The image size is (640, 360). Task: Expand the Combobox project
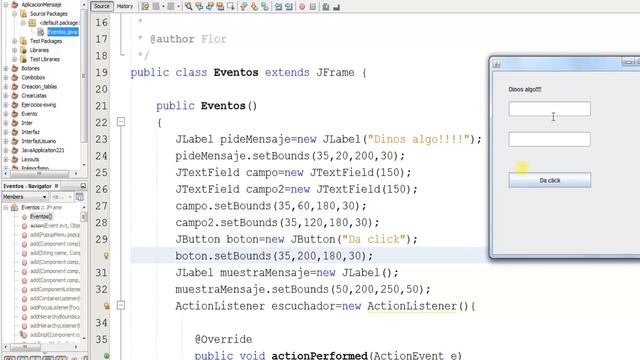coord(6,77)
